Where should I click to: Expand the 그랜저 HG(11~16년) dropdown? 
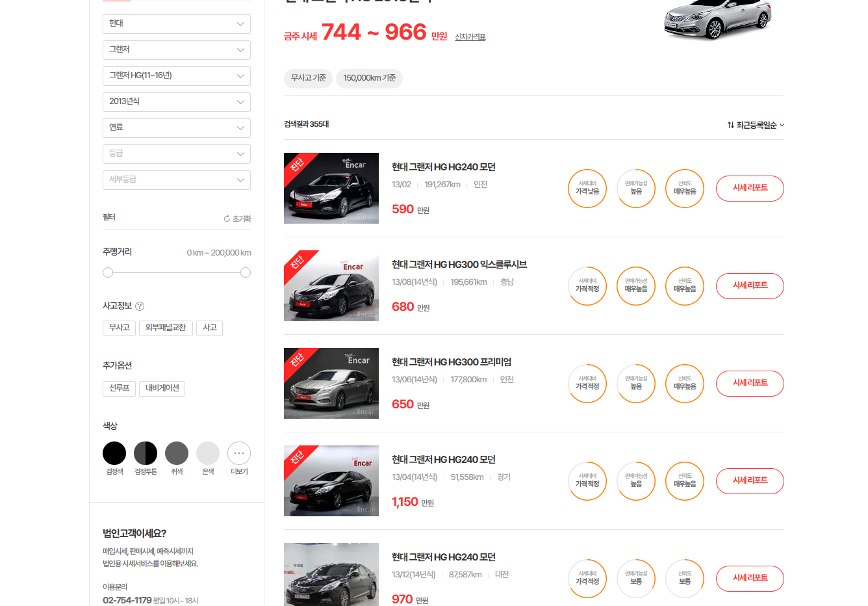(176, 76)
